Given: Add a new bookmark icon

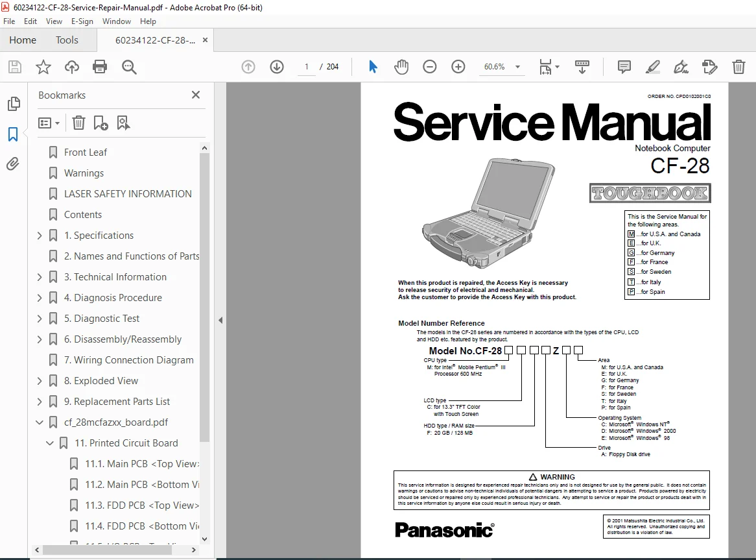Looking at the screenshot, I should (x=100, y=123).
